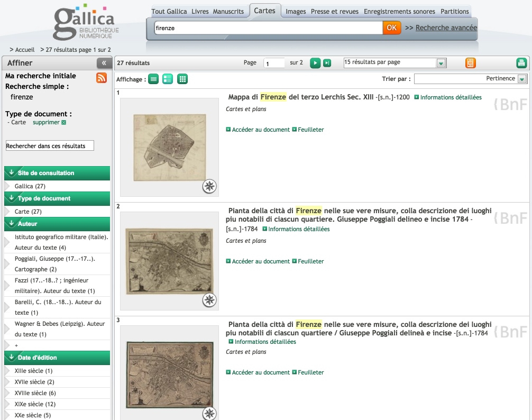532x420 pixels.
Task: Filter by Wagner & Debes author
Action: coord(60,329)
